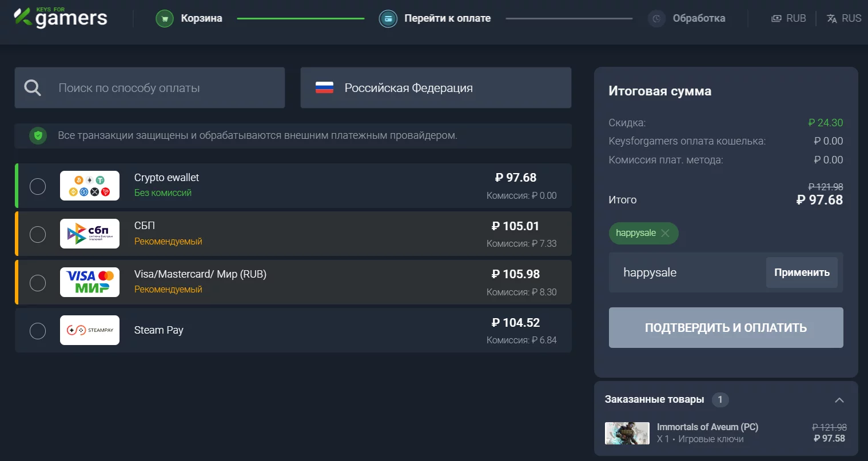Open the Keys for Gamers logo homepage
The width and height of the screenshot is (868, 461).
tap(61, 18)
